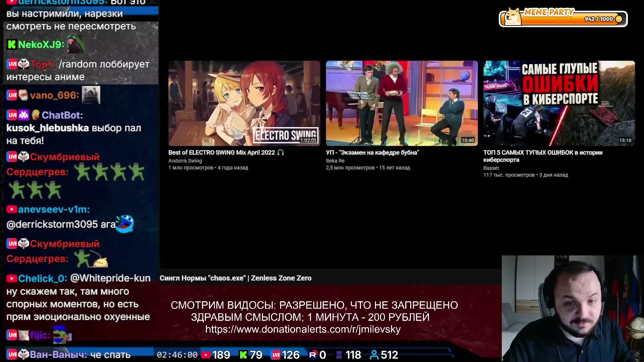The image size is (644, 362).
Task: Click the Doge icon on Meme Party bar
Action: (512, 16)
